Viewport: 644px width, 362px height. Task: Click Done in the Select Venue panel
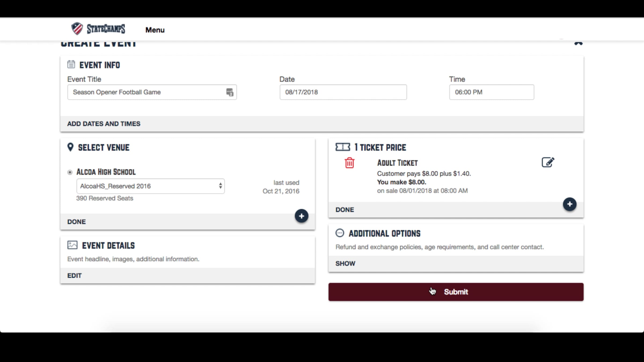[x=76, y=222]
